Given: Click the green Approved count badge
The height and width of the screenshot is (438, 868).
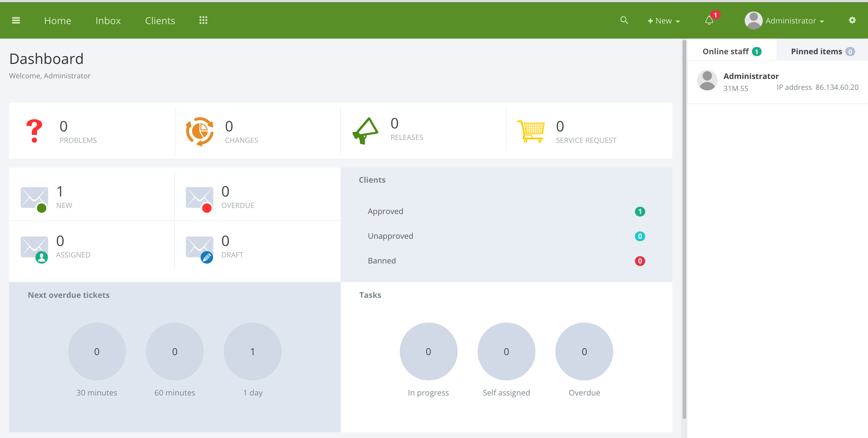Looking at the screenshot, I should (640, 212).
